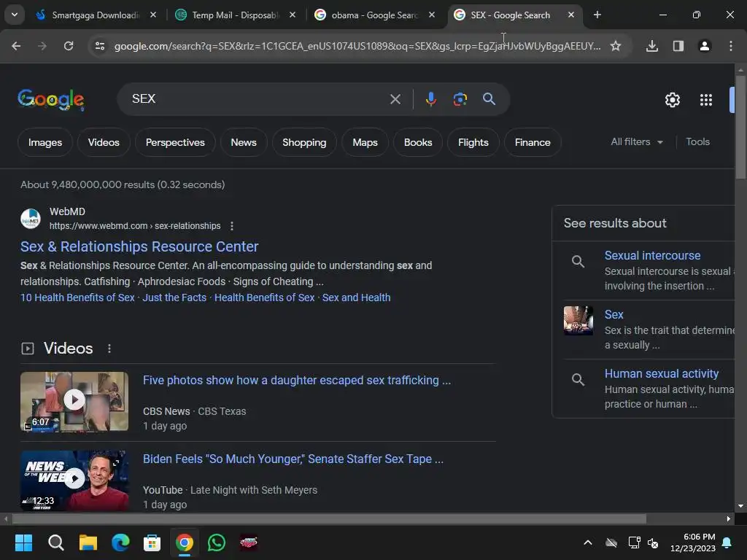Launch Microsoft Edge from taskbar
This screenshot has height=560, width=747.
120,542
